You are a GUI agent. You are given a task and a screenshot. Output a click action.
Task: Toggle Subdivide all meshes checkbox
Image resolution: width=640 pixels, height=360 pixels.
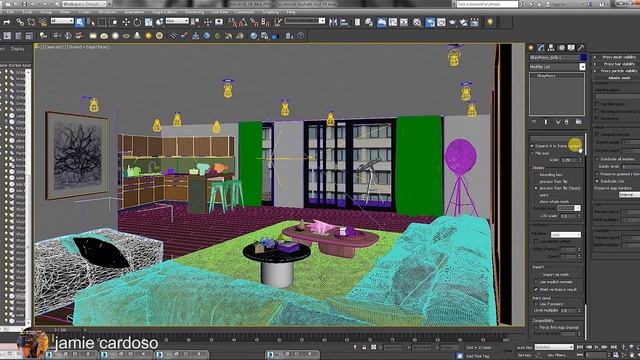(x=597, y=159)
